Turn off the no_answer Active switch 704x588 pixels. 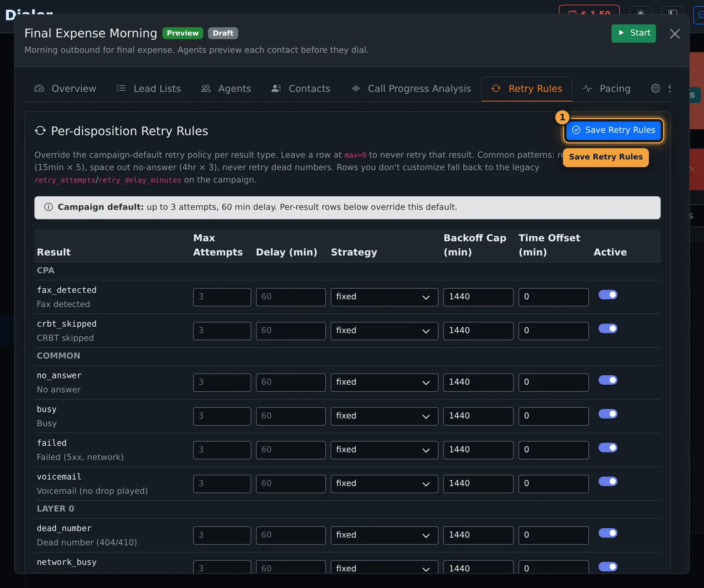(x=608, y=380)
